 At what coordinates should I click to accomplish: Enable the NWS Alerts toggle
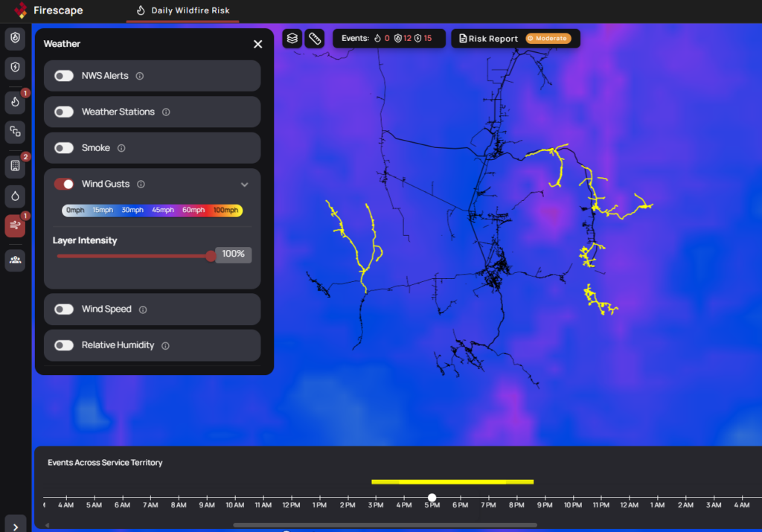64,76
